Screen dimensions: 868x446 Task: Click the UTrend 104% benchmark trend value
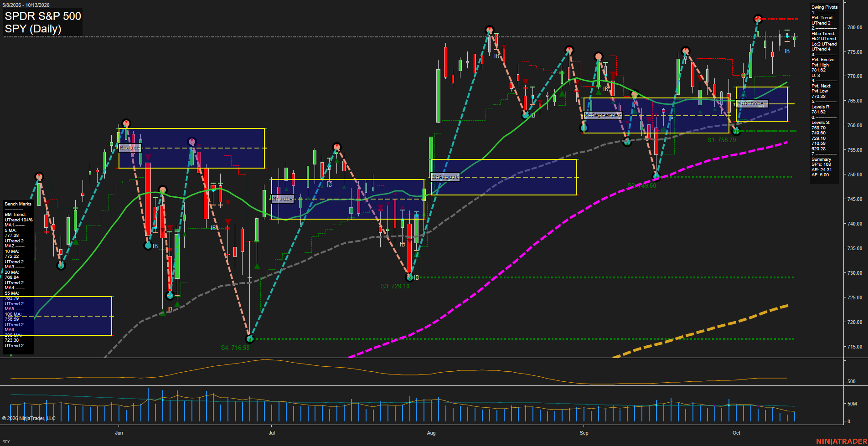tap(19, 220)
